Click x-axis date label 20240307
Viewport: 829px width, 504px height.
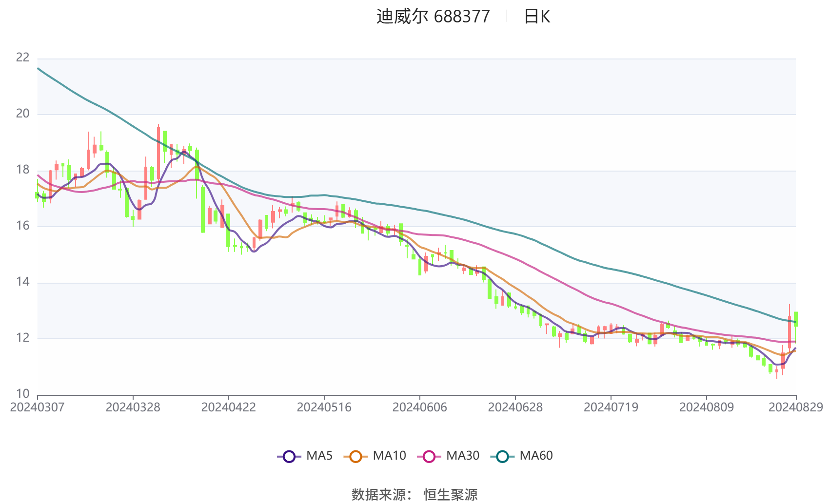pos(38,407)
